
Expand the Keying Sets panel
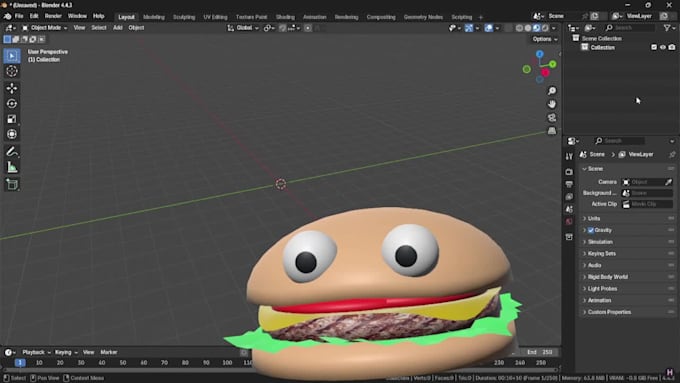pos(628,254)
